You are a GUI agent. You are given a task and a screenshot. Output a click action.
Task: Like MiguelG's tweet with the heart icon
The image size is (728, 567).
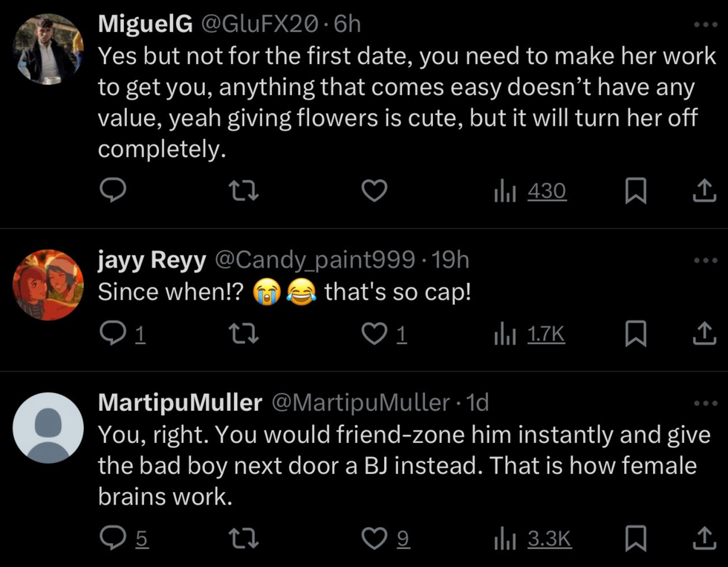374,192
